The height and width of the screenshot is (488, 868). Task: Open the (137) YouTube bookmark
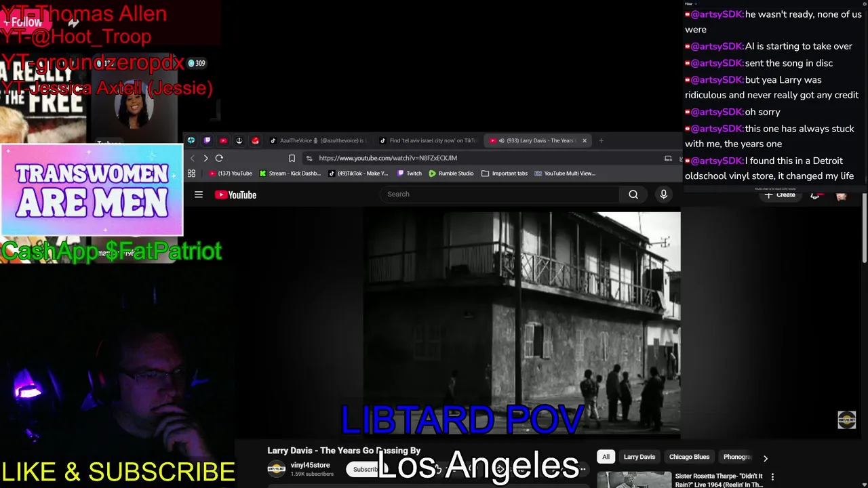coord(230,174)
